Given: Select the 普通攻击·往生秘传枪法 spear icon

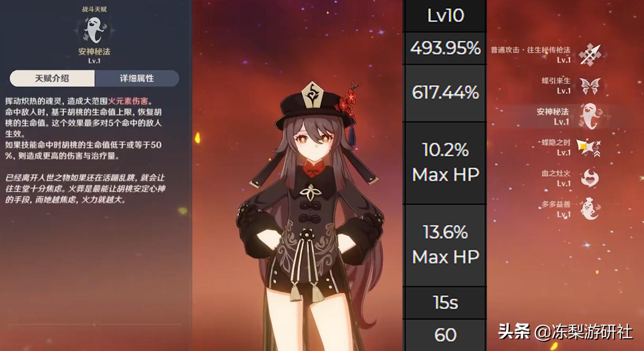Looking at the screenshot, I should (x=590, y=55).
